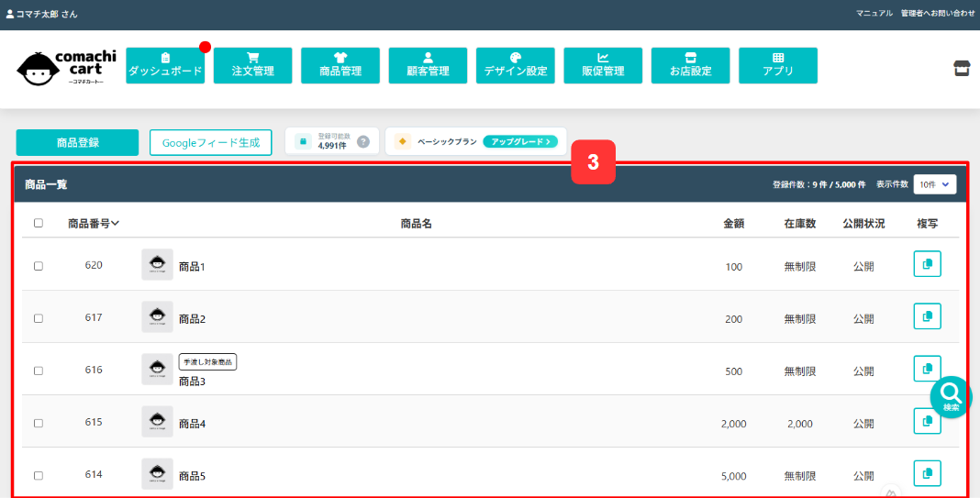Click the storefront icon at top right
This screenshot has height=498, width=980.
[962, 68]
